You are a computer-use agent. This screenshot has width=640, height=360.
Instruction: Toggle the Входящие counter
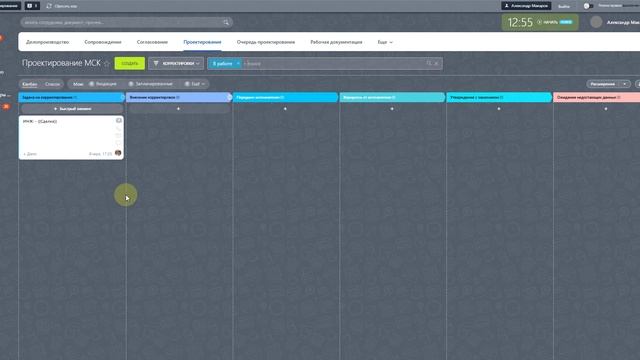(103, 84)
